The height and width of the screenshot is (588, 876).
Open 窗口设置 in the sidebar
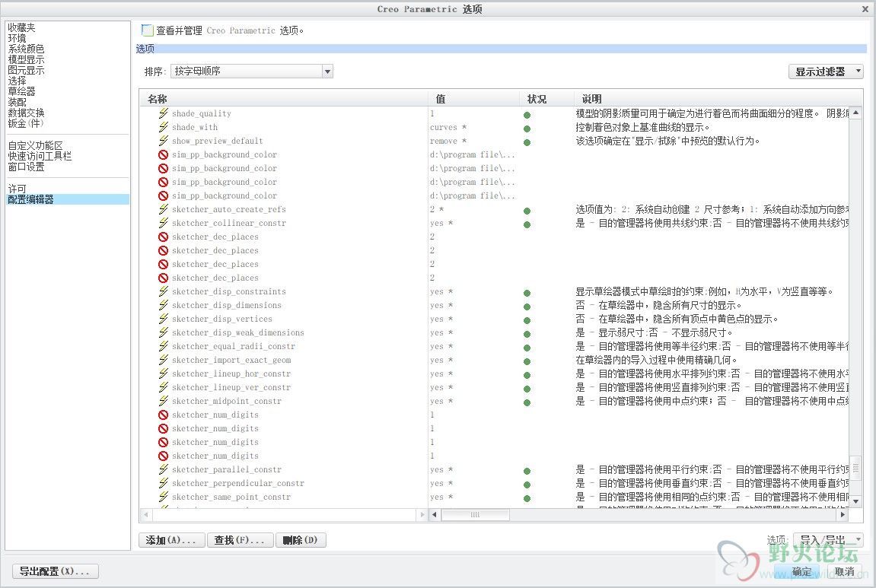click(27, 167)
